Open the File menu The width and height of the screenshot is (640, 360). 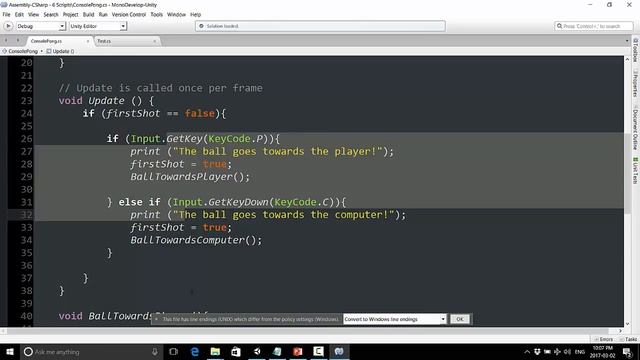click(x=7, y=15)
